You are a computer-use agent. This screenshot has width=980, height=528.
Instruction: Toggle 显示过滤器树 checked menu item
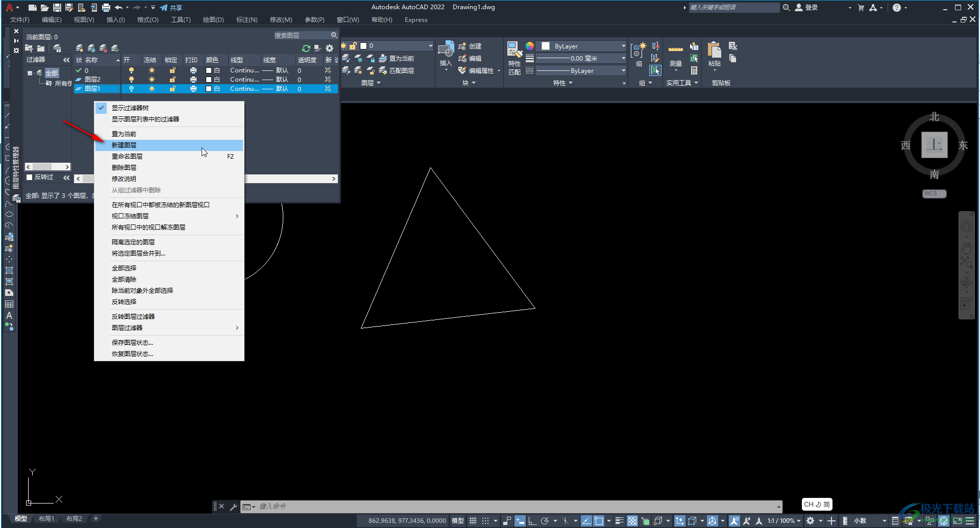169,108
